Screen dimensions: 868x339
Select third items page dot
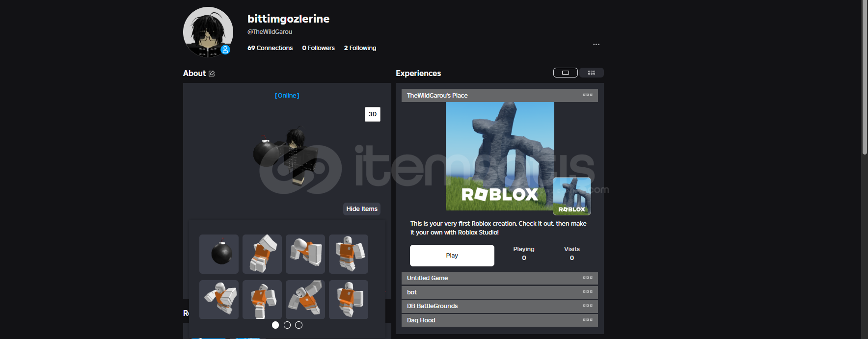point(298,325)
